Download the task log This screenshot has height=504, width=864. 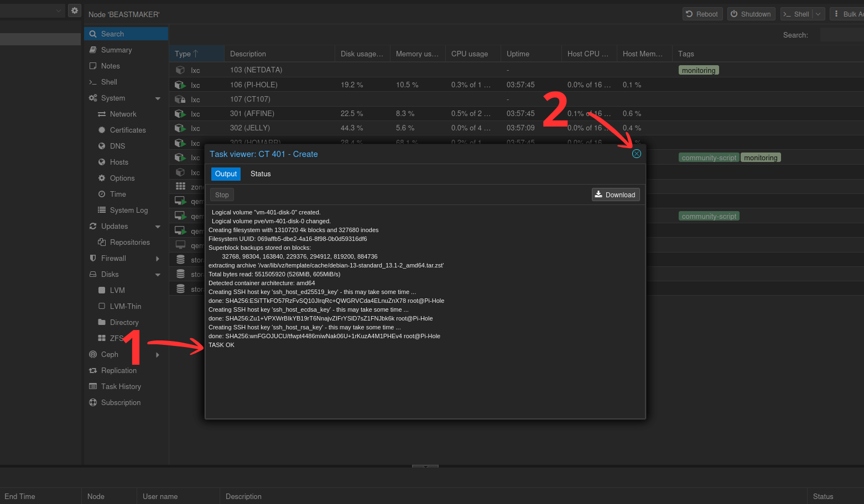[x=616, y=195]
